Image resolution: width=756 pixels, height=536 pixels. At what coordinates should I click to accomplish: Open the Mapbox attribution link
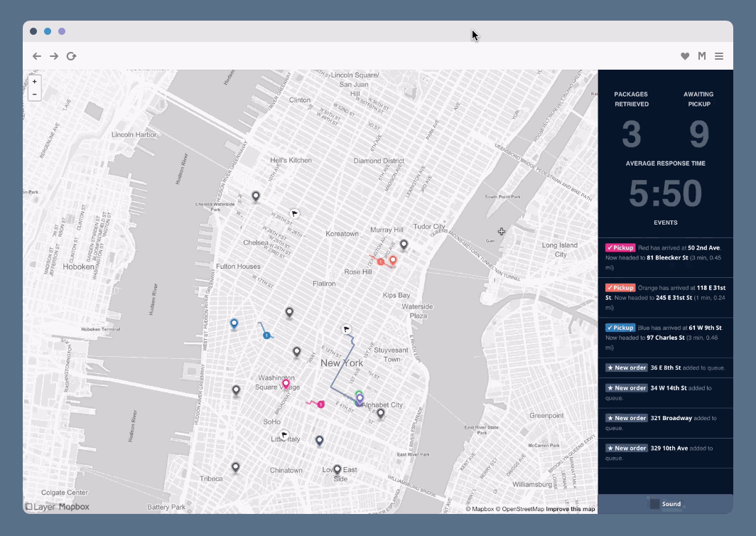(x=480, y=509)
